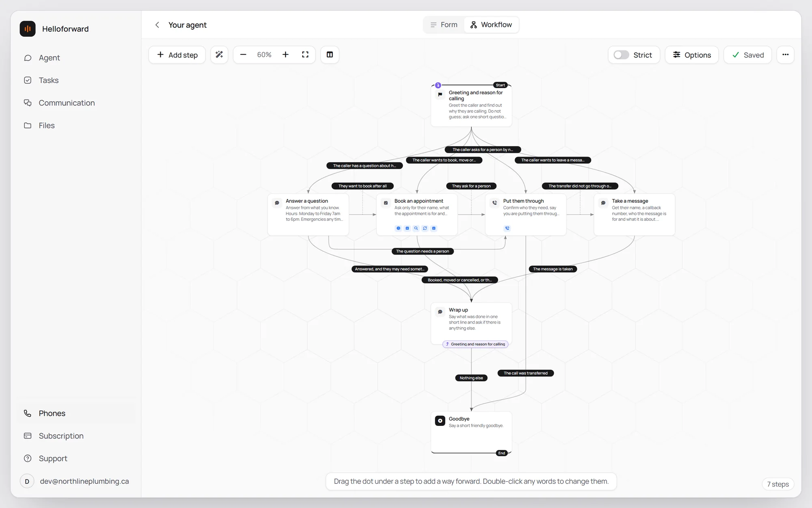Screen dimensions: 812x508
Task: Toggle the side panel layout icon
Action: click(330, 54)
